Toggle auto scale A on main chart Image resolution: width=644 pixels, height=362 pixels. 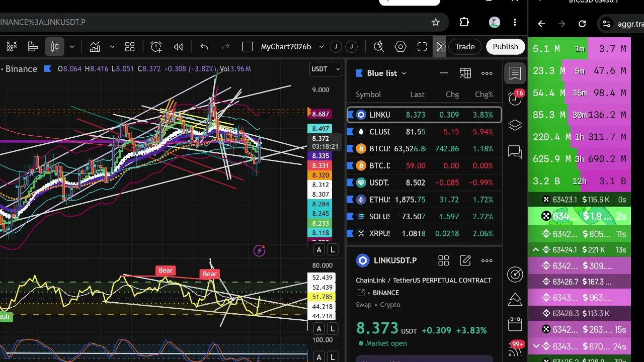pos(319,250)
